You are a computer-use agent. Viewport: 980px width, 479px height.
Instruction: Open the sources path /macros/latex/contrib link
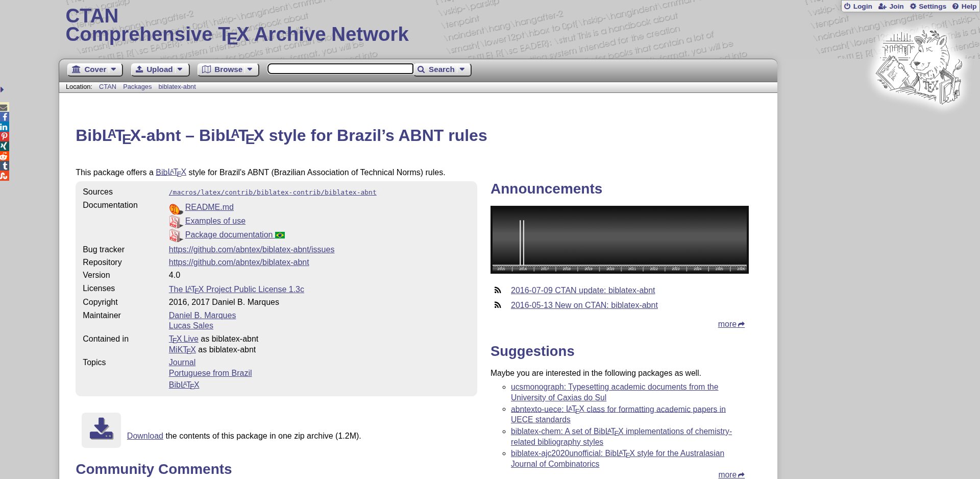tap(273, 193)
